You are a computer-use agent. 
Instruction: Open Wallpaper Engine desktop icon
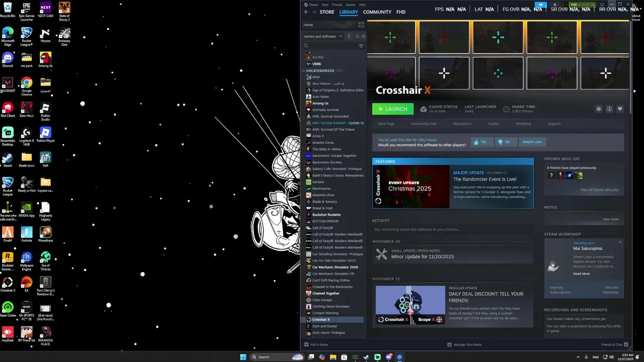pyautogui.click(x=27, y=261)
